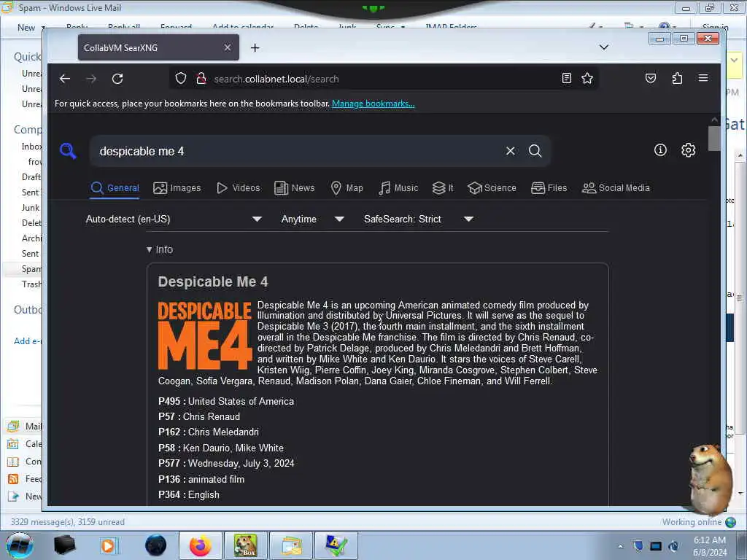Bookmark this page with the star icon

(x=587, y=78)
